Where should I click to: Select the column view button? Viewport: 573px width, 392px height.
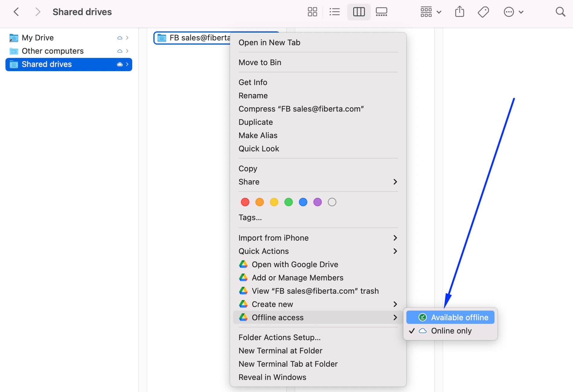pos(359,12)
